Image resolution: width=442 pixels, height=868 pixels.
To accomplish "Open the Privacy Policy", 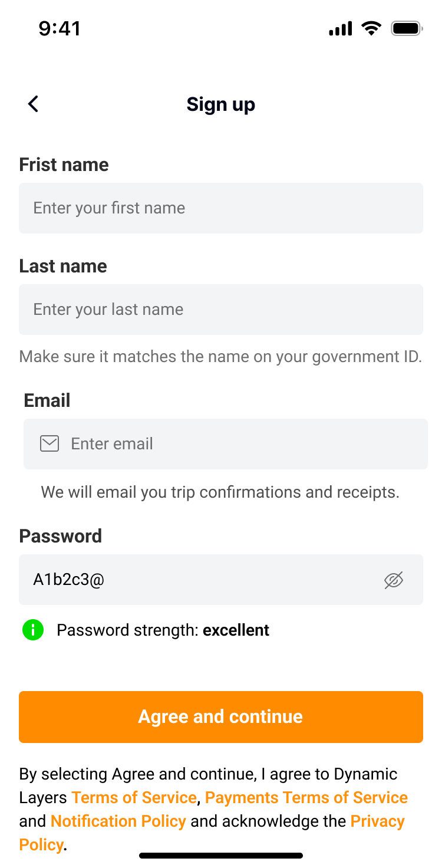I will coord(377,821).
